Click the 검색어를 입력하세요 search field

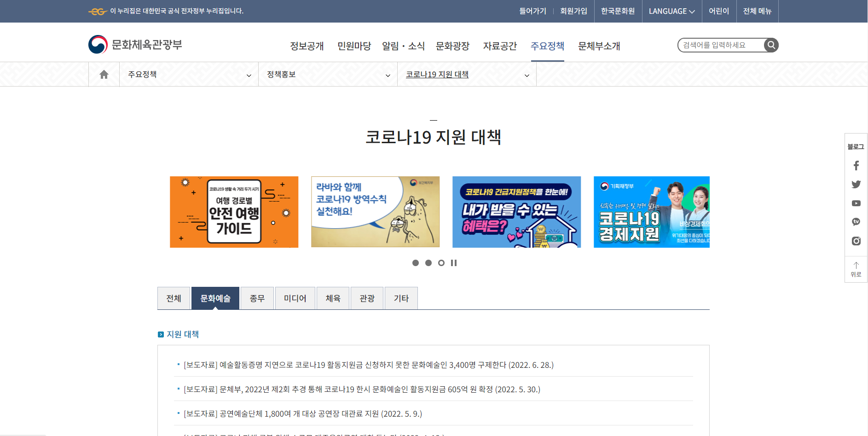click(720, 45)
